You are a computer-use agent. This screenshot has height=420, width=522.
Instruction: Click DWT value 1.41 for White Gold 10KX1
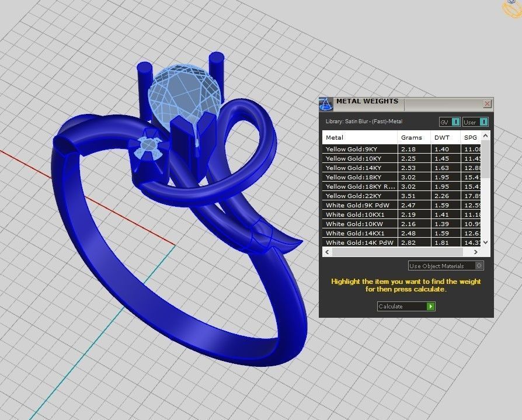click(441, 214)
